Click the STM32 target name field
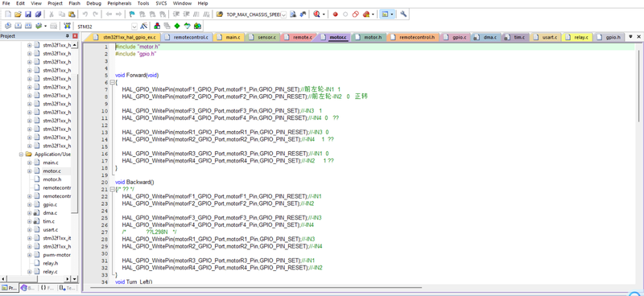Image resolution: width=644 pixels, height=296 pixels. 104,27
